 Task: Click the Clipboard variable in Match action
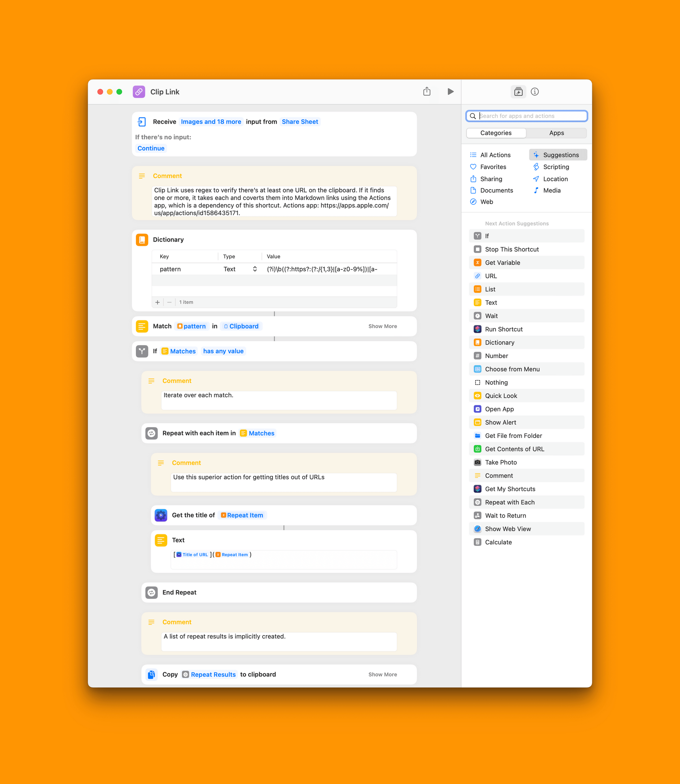[241, 326]
